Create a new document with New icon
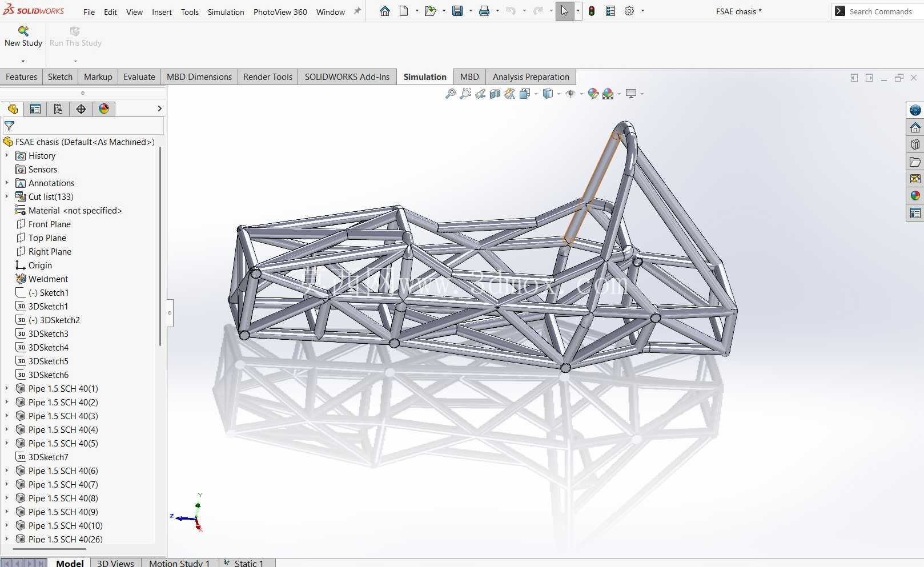This screenshot has width=924, height=567. coord(404,11)
